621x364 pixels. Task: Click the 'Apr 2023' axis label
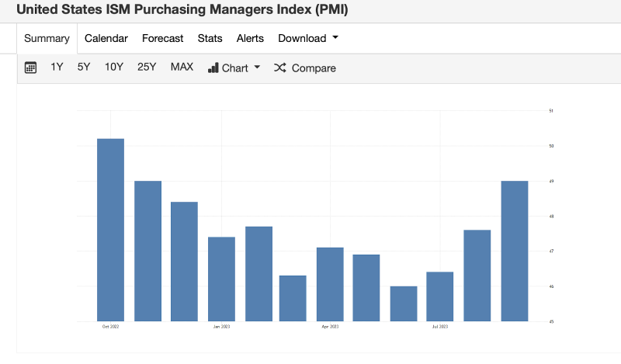coord(330,327)
